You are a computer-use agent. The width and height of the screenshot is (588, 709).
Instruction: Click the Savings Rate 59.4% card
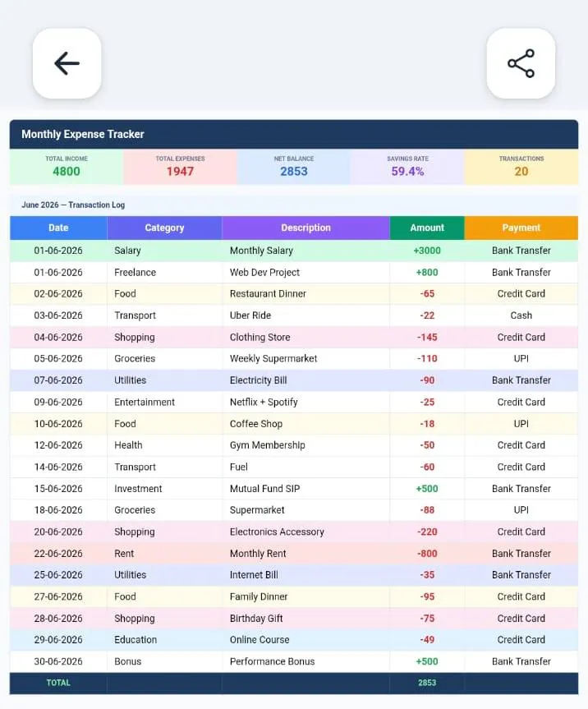pos(407,167)
